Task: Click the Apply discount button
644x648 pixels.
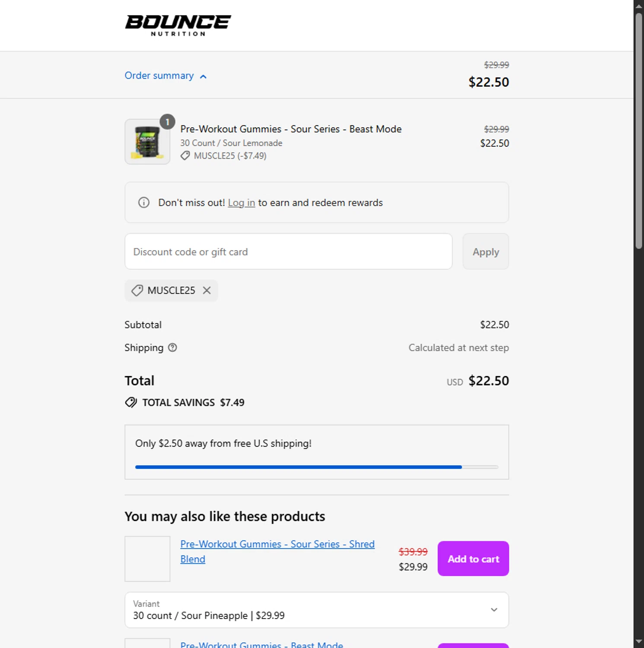Action: [x=486, y=251]
